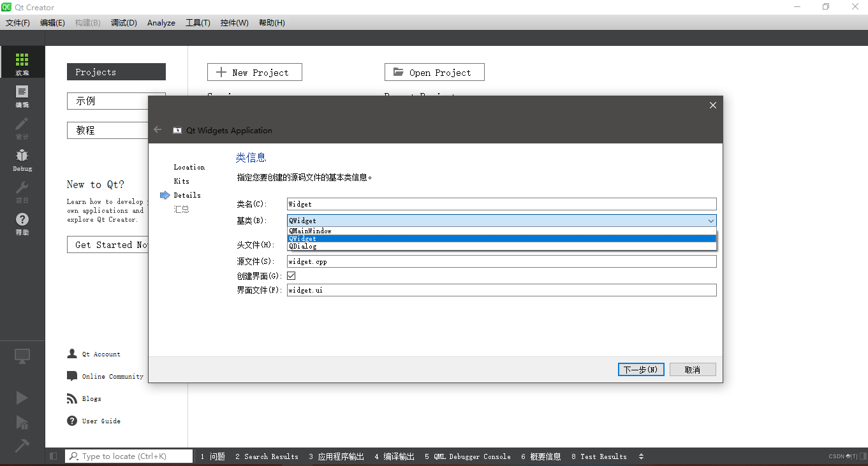This screenshot has width=868, height=466.
Task: Open the Analyze menu
Action: [161, 22]
